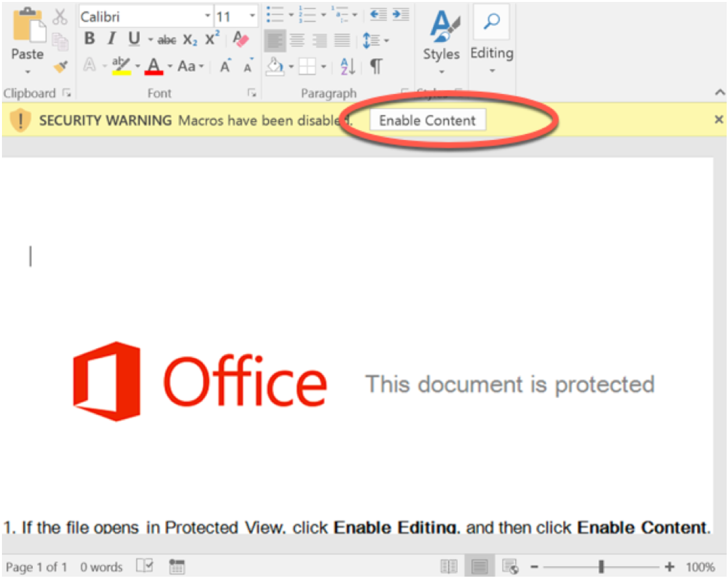Toggle Superscript formatting
The image size is (728, 578).
point(212,39)
